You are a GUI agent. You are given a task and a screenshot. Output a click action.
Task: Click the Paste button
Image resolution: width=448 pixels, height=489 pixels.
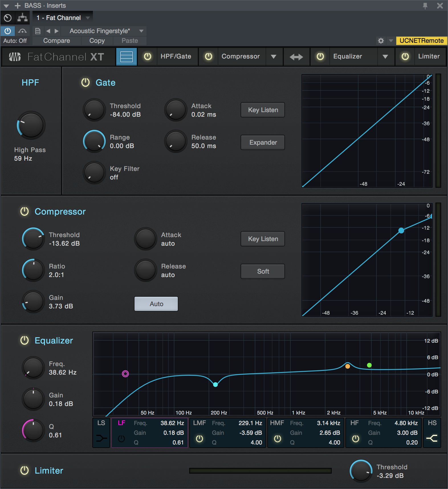pyautogui.click(x=130, y=41)
